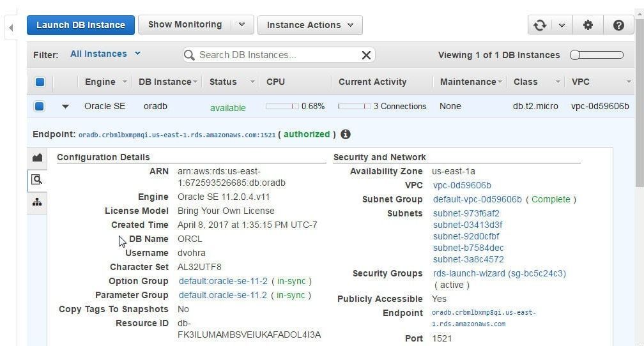Image resolution: width=644 pixels, height=346 pixels.
Task: Click the info icon next to authorized
Action: point(346,134)
